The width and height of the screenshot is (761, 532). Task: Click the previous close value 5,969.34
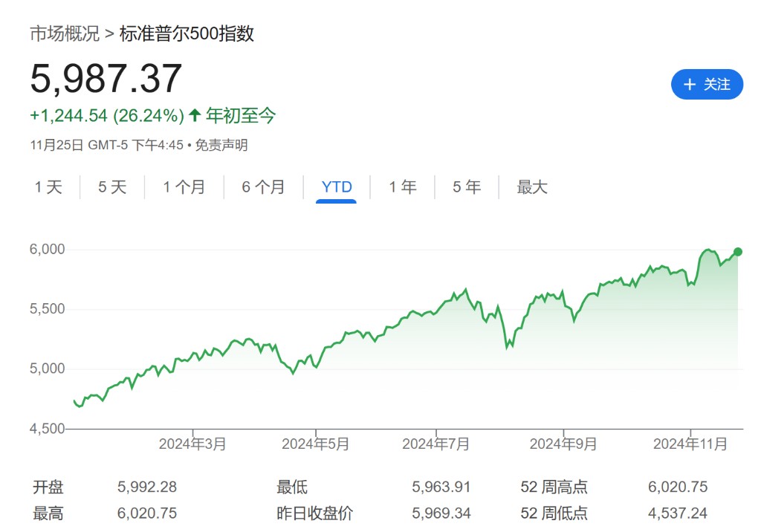point(441,513)
